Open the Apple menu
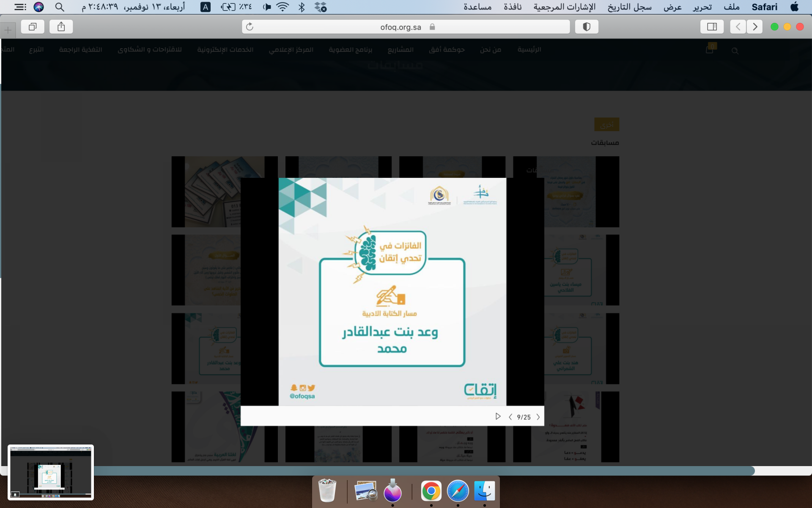The height and width of the screenshot is (508, 812). 795,7
